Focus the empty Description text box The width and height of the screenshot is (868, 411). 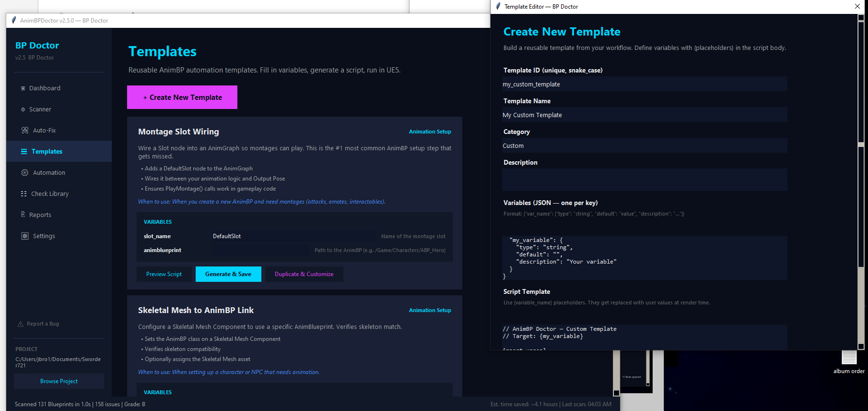[645, 180]
